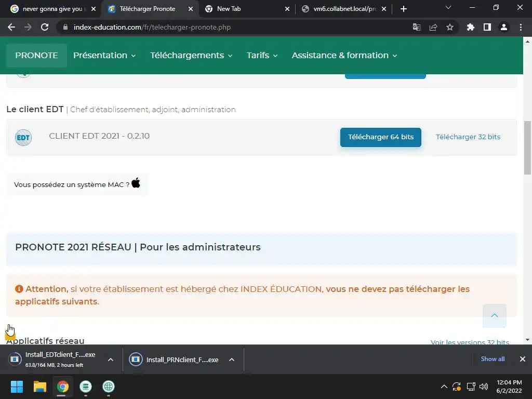The width and height of the screenshot is (532, 399).
Task: Expand the Téléchargements menu
Action: pyautogui.click(x=191, y=55)
